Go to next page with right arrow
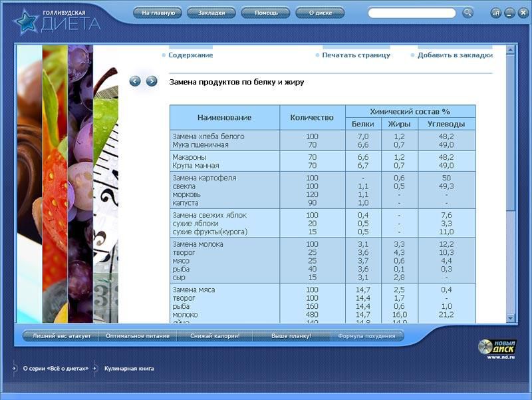 pyautogui.click(x=152, y=81)
